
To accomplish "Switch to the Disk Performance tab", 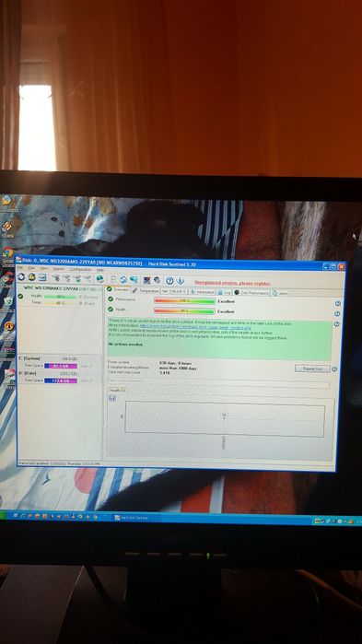I will click(x=251, y=293).
